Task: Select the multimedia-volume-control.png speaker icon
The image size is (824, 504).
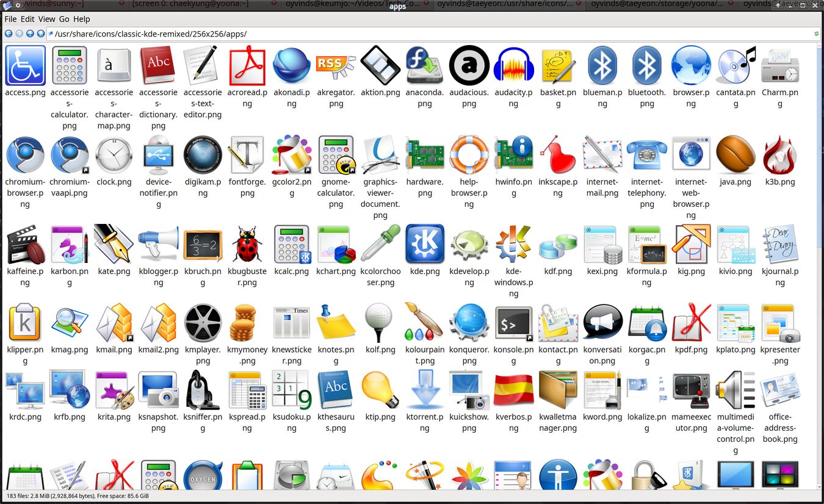Action: pyautogui.click(x=735, y=390)
